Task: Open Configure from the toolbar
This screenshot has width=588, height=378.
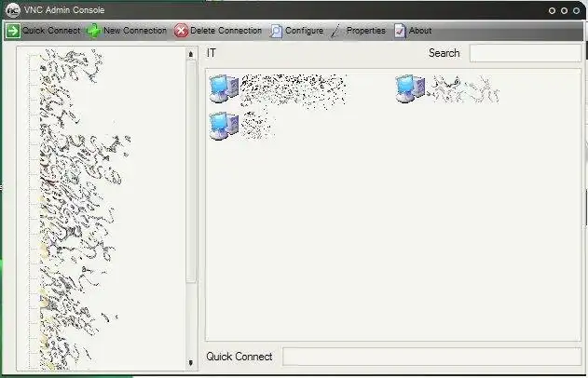Action: click(x=304, y=31)
